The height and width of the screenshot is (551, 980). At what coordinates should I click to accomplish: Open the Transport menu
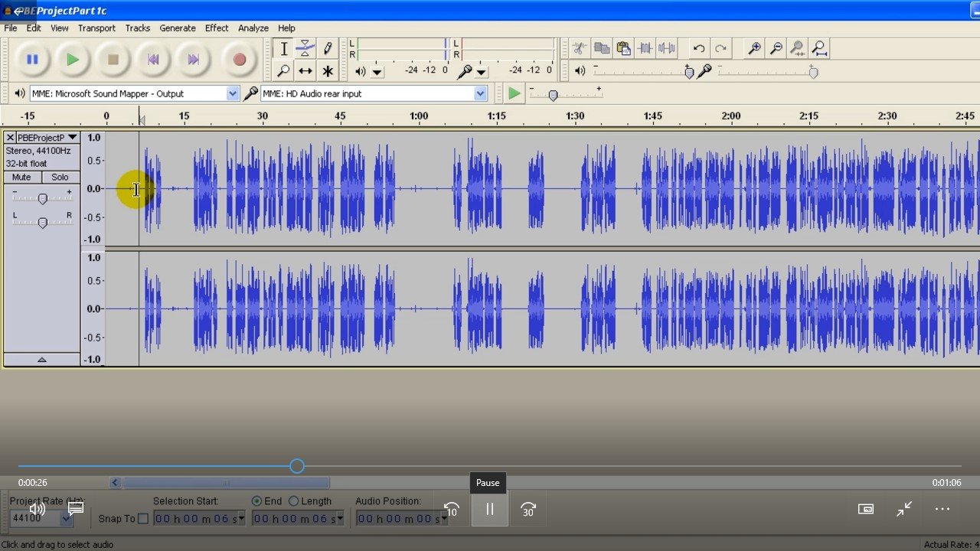coord(96,28)
